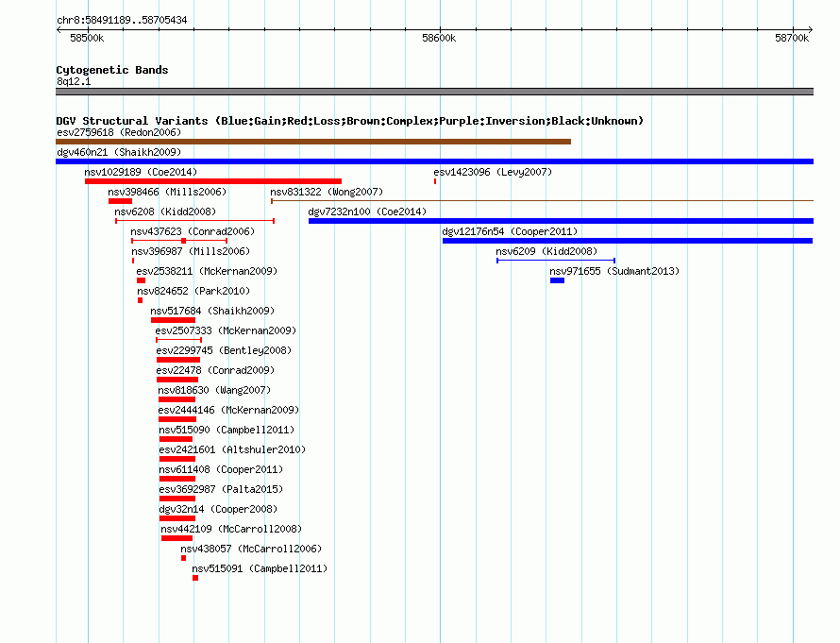Image resolution: width=840 pixels, height=643 pixels.
Task: Click the nsv971655 (Sudmant2013) blue bar
Action: pyautogui.click(x=557, y=280)
